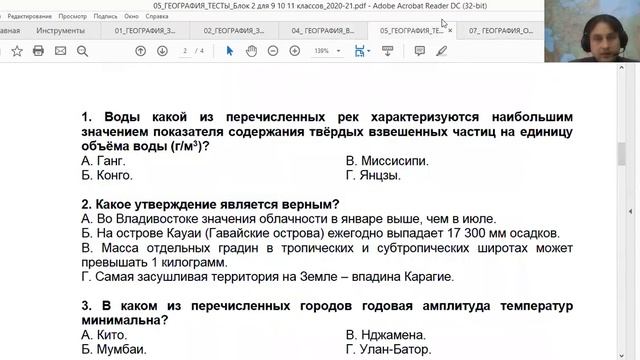Activate the hand pan tool
640x360 pixels.
[x=251, y=51]
